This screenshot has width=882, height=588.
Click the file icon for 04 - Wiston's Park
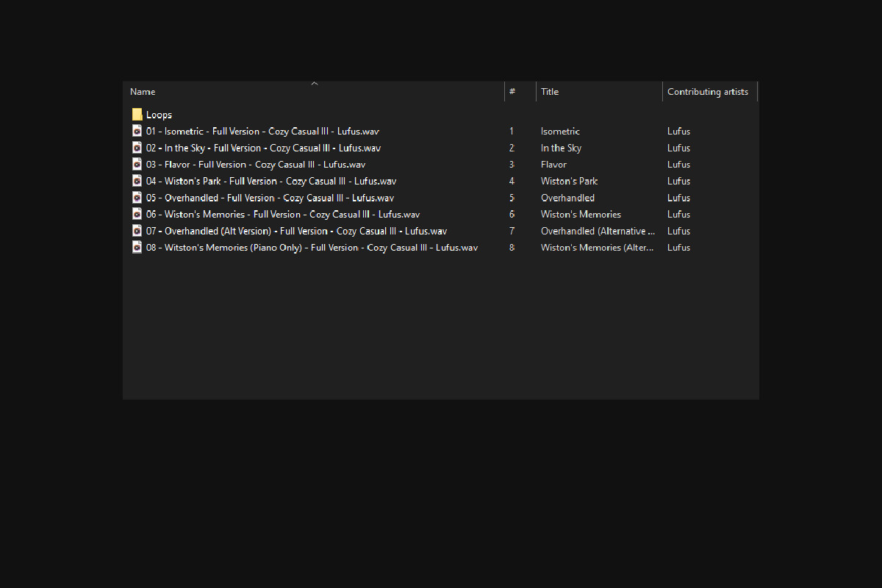pyautogui.click(x=137, y=181)
